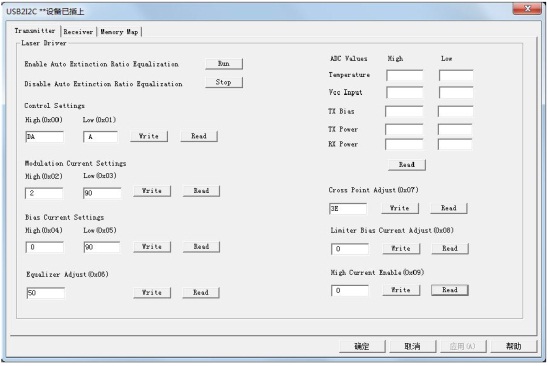Click Read for Modulation Current Settings

coord(201,191)
